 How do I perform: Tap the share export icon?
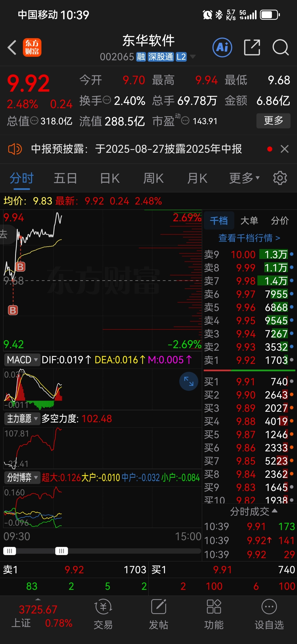252,47
